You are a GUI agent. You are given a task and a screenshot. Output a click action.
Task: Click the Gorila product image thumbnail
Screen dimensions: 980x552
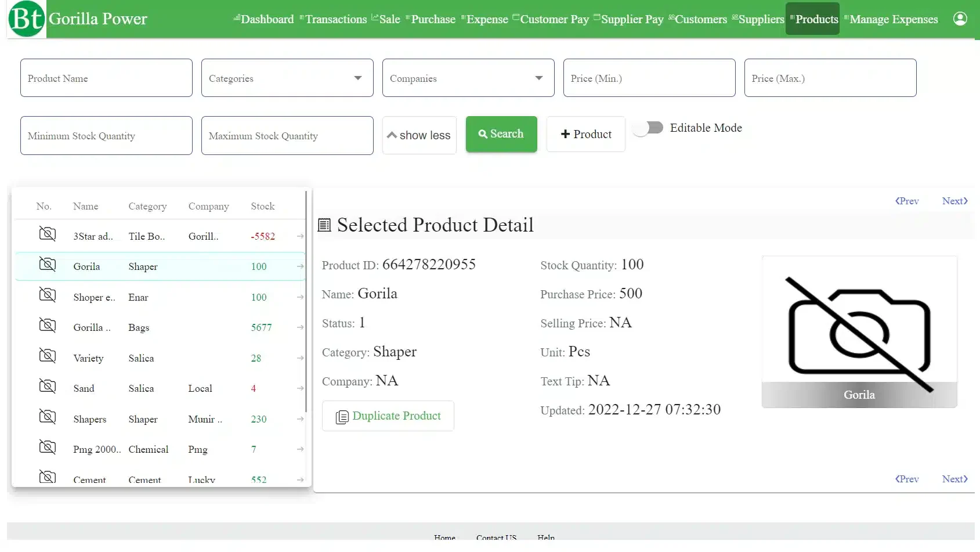859,332
